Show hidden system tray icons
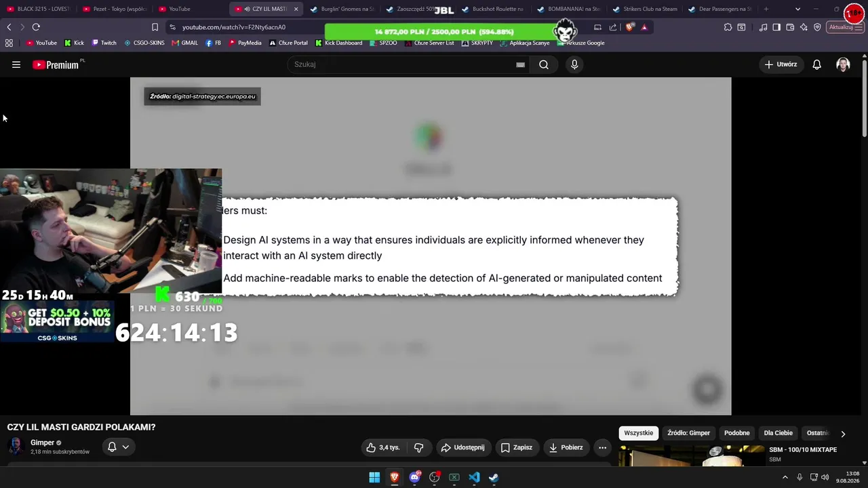This screenshot has height=488, width=868. point(785,477)
